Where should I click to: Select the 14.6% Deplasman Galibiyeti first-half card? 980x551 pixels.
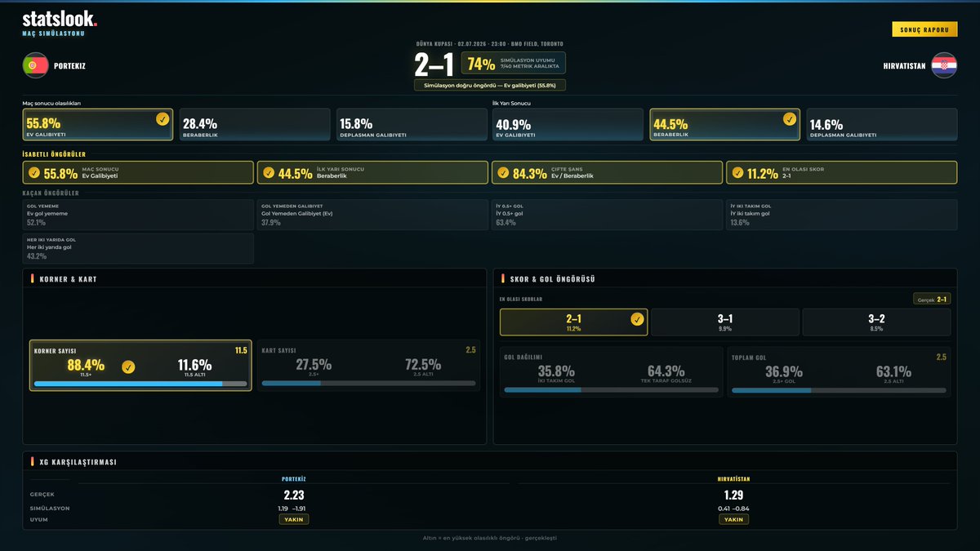pyautogui.click(x=882, y=125)
